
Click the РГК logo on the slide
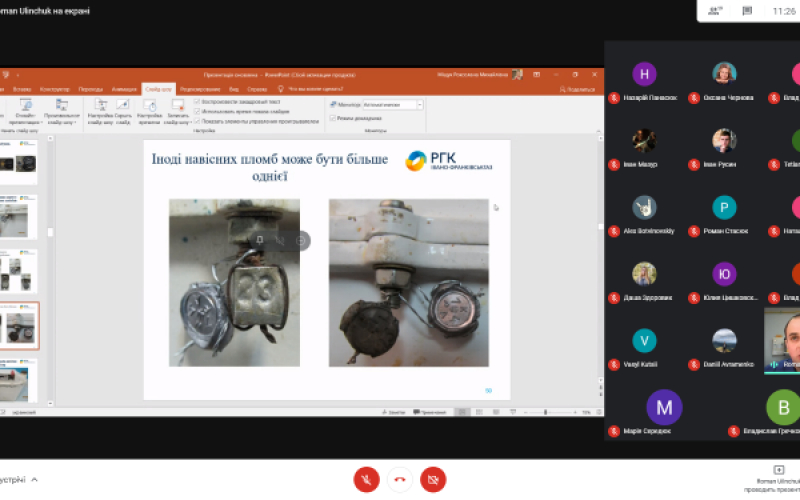tap(448, 161)
